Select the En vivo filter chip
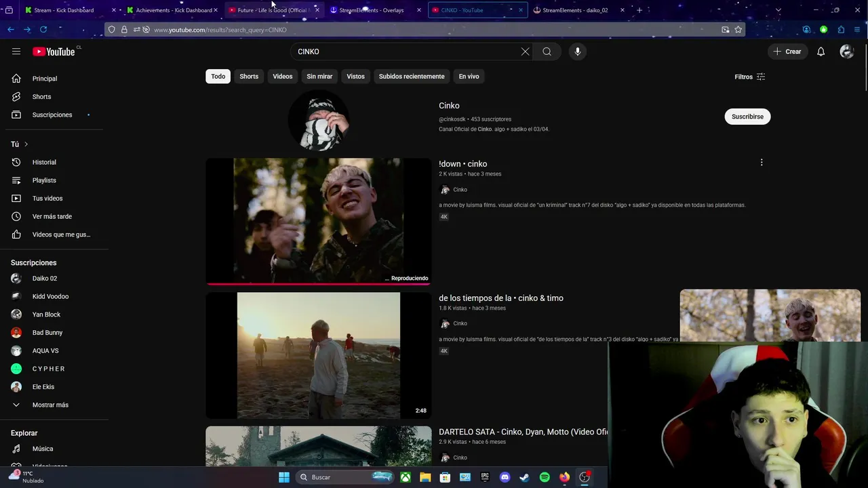 pos(469,77)
